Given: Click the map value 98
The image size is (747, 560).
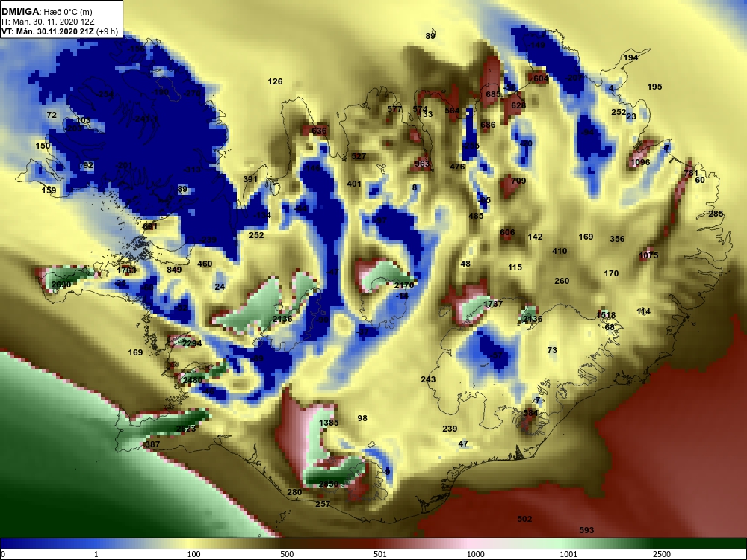Looking at the screenshot, I should click(x=362, y=419).
